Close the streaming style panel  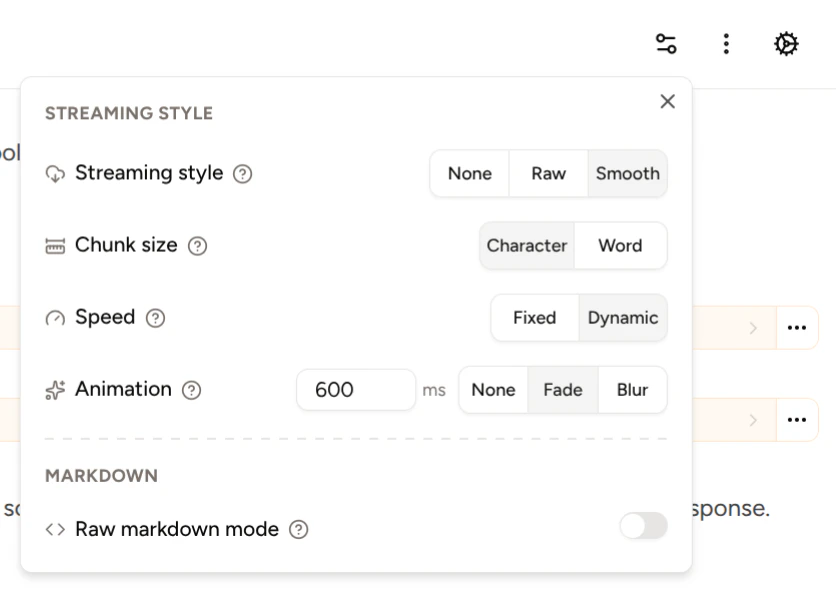[x=668, y=101]
